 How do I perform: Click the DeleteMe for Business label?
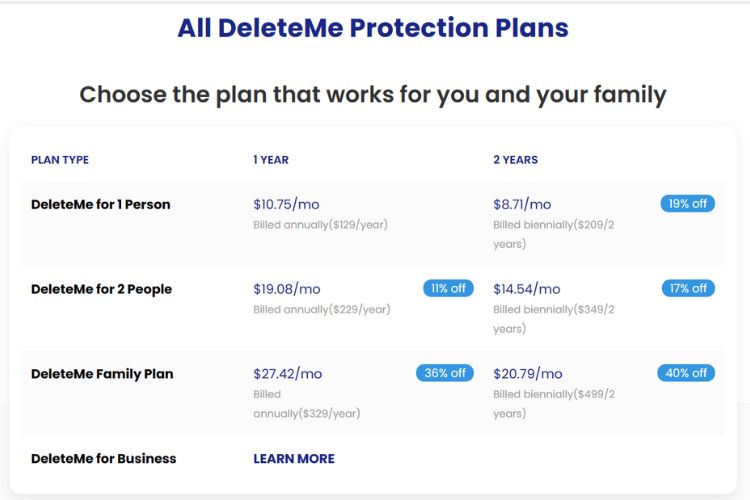click(104, 459)
